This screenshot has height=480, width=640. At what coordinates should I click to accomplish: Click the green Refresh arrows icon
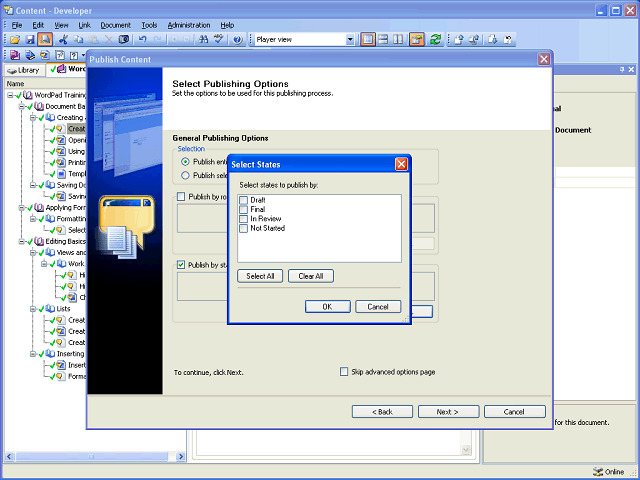436,40
